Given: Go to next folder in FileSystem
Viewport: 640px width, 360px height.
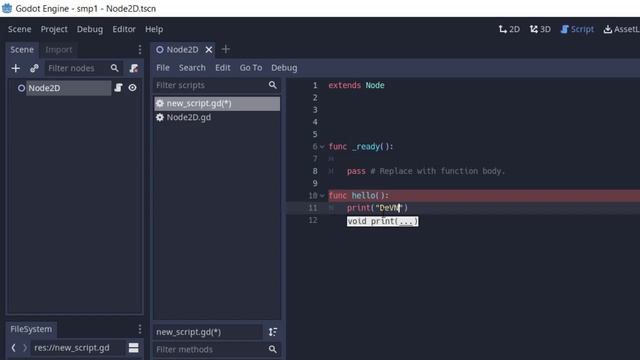Looking at the screenshot, I should (x=24, y=348).
